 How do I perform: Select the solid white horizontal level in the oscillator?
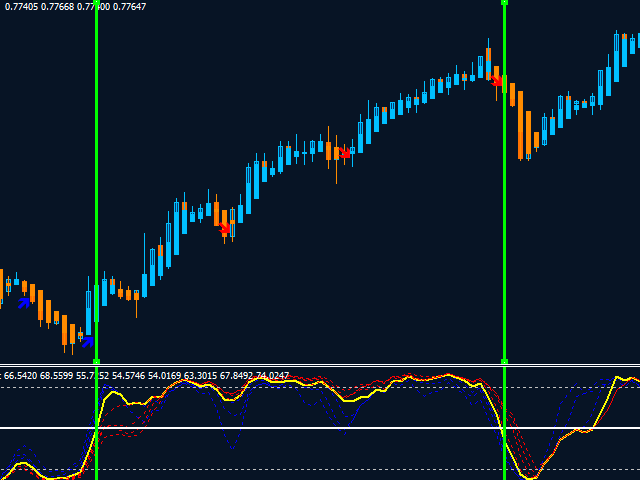click(320, 428)
